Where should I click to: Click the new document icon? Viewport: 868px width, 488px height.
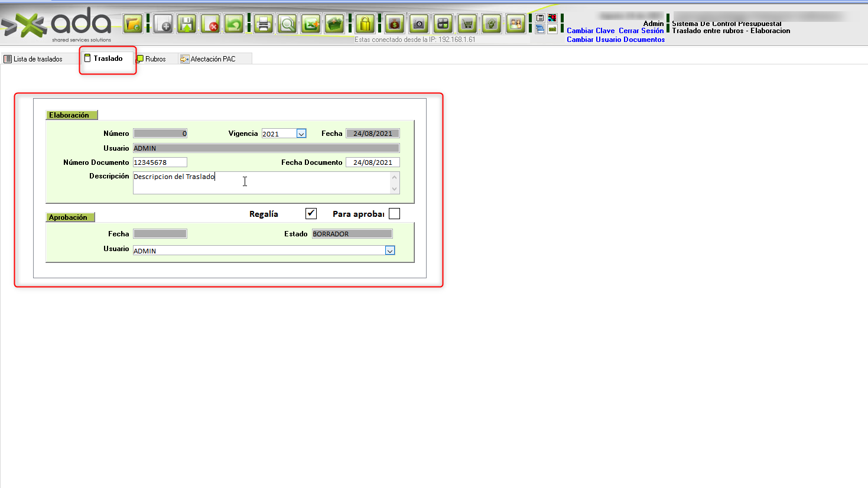[163, 24]
